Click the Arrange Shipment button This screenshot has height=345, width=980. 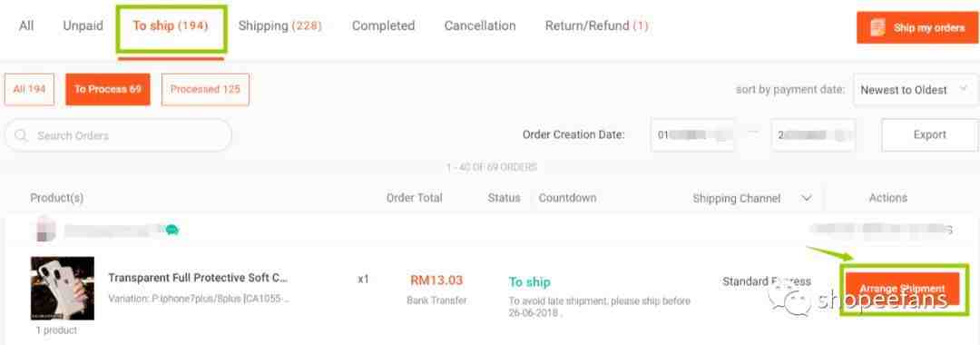point(902,289)
